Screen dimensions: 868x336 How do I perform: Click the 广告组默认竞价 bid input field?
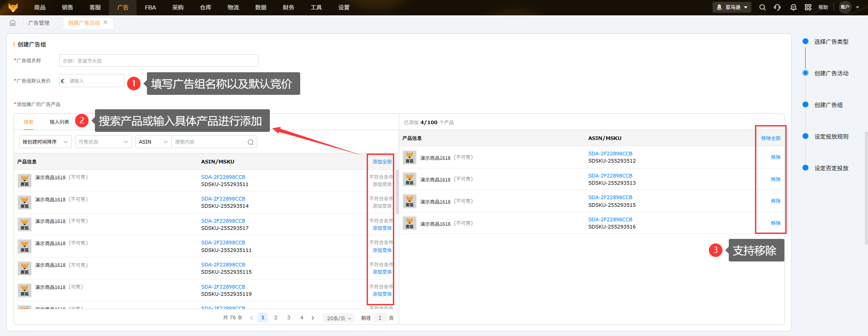pos(92,81)
